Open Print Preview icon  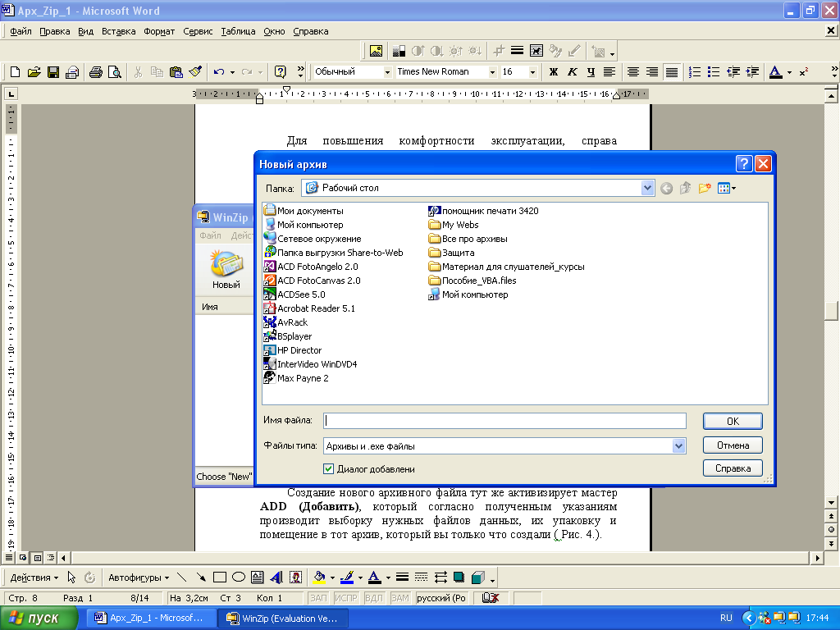115,72
